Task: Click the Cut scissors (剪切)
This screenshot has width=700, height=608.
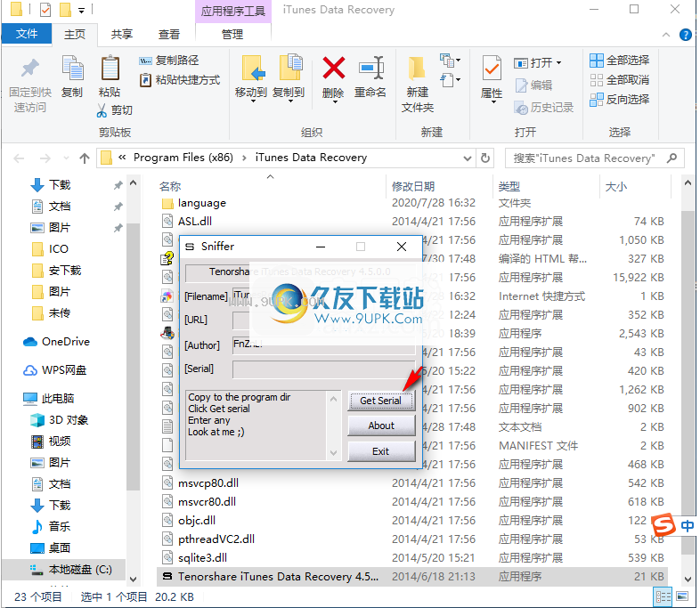Action: 114,110
